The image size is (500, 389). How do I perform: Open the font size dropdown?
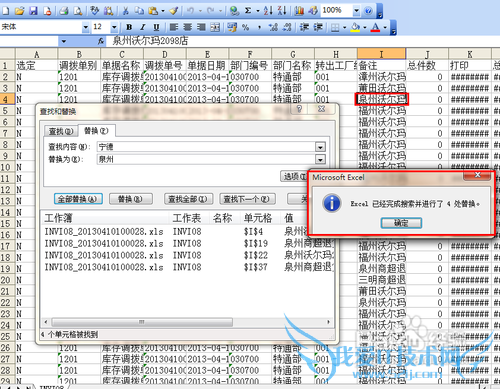click(x=114, y=27)
